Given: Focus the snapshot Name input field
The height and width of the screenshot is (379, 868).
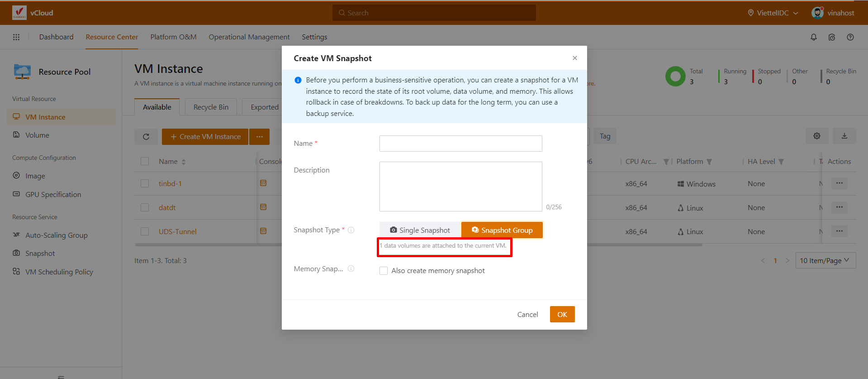Looking at the screenshot, I should click(460, 144).
